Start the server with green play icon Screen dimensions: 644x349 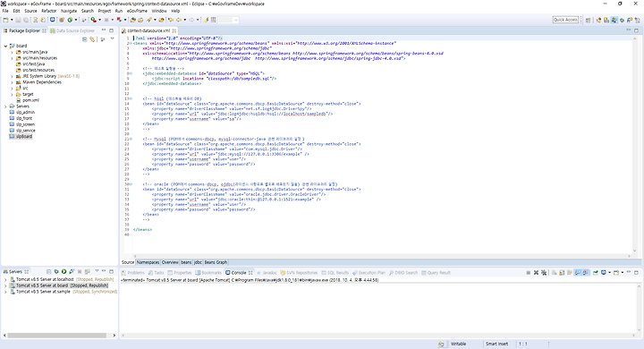[64, 272]
